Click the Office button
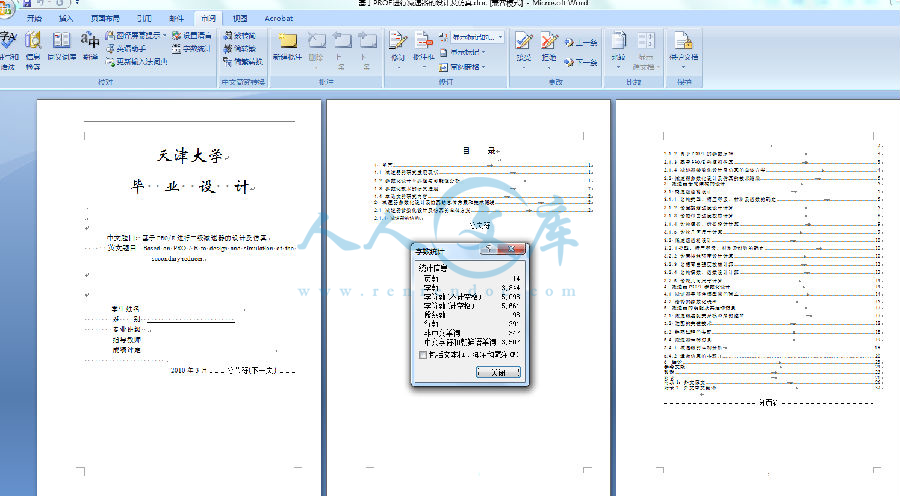This screenshot has width=900, height=496. [x=5, y=7]
